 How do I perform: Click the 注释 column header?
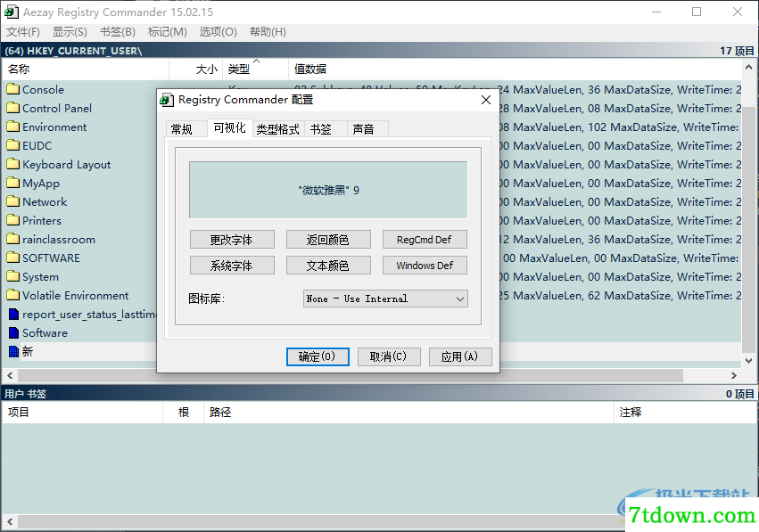click(x=684, y=412)
